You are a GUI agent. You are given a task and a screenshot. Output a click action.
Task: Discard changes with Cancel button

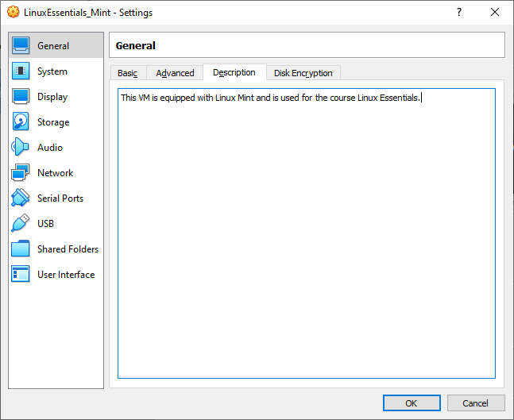[x=475, y=403]
